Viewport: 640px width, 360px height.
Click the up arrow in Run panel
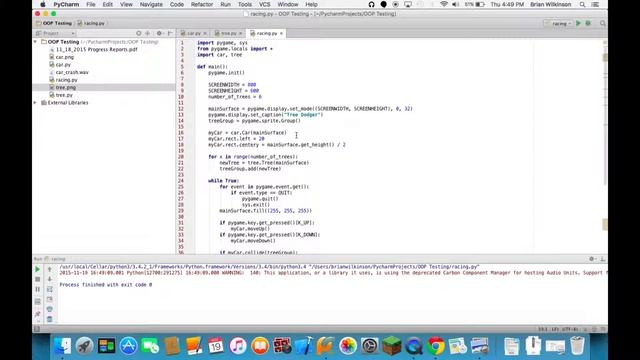[x=50, y=269]
